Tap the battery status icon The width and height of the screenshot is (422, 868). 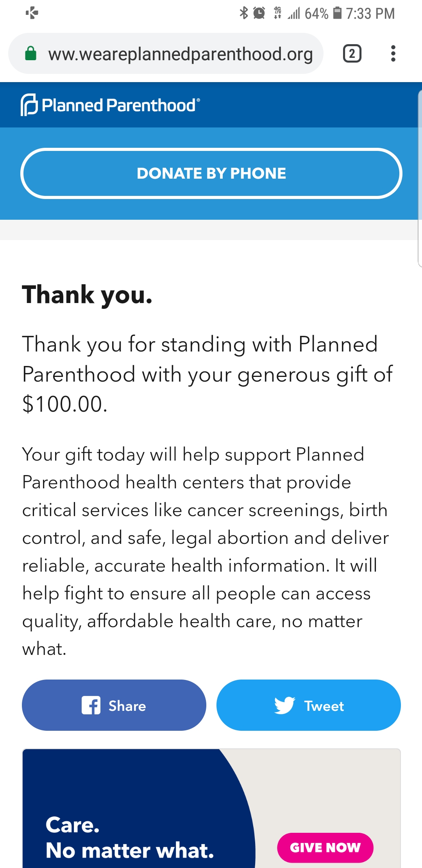(337, 13)
